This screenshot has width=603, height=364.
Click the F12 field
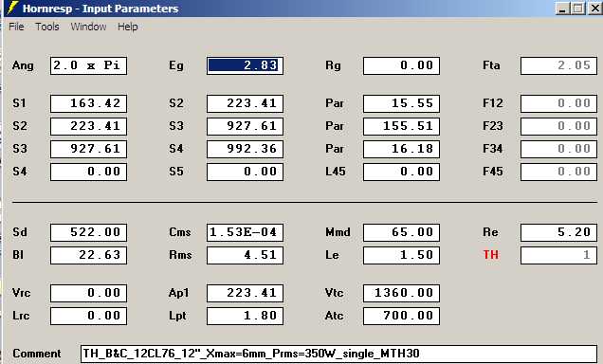[558, 103]
